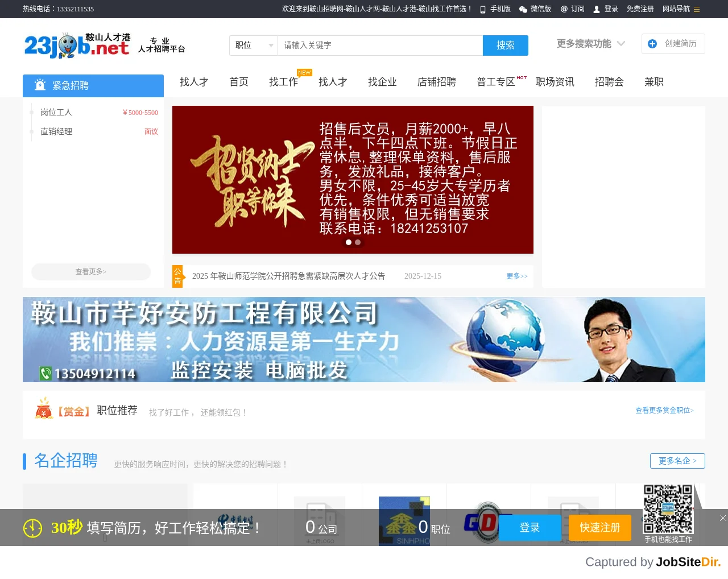
Task: Click 手机版 link in top bar
Action: [x=500, y=9]
